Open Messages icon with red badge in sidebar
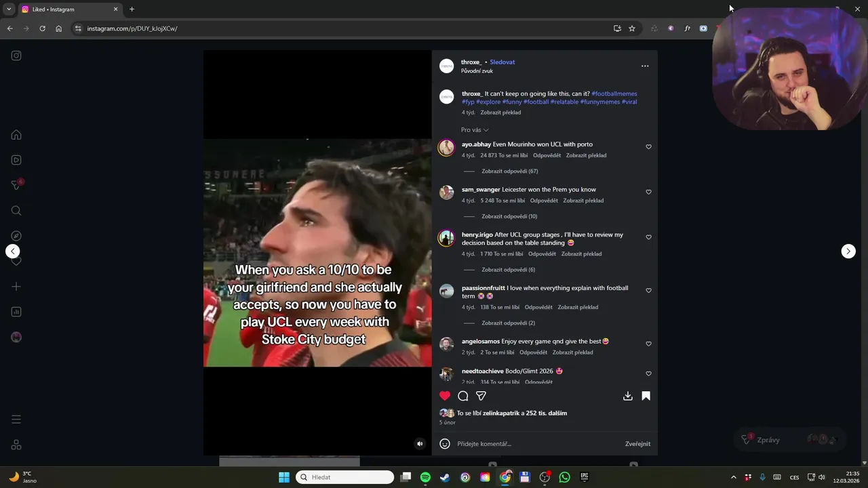 click(17, 185)
